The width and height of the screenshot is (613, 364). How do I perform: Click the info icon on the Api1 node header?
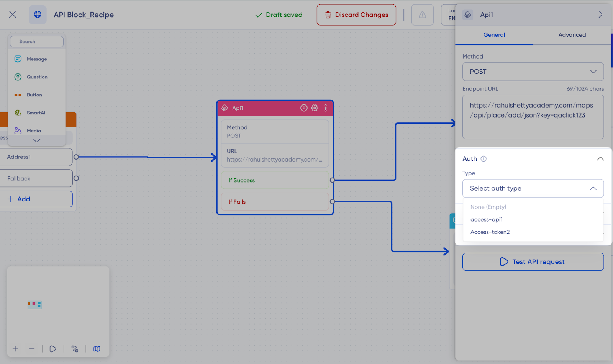[x=304, y=108]
